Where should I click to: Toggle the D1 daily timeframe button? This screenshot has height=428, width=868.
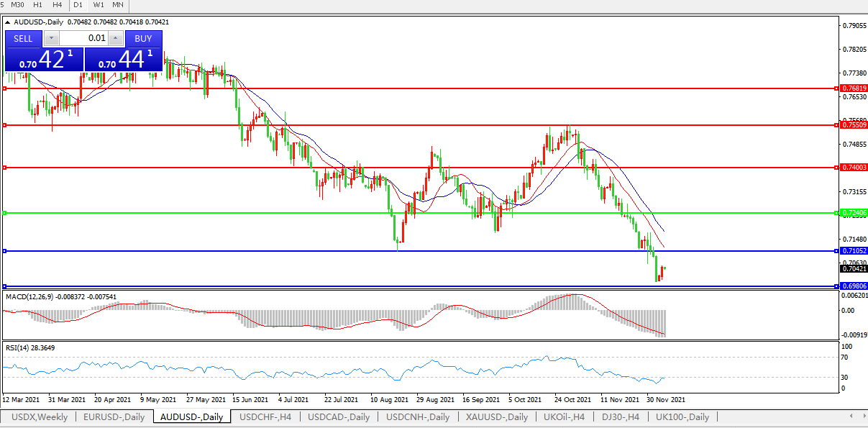[78, 5]
